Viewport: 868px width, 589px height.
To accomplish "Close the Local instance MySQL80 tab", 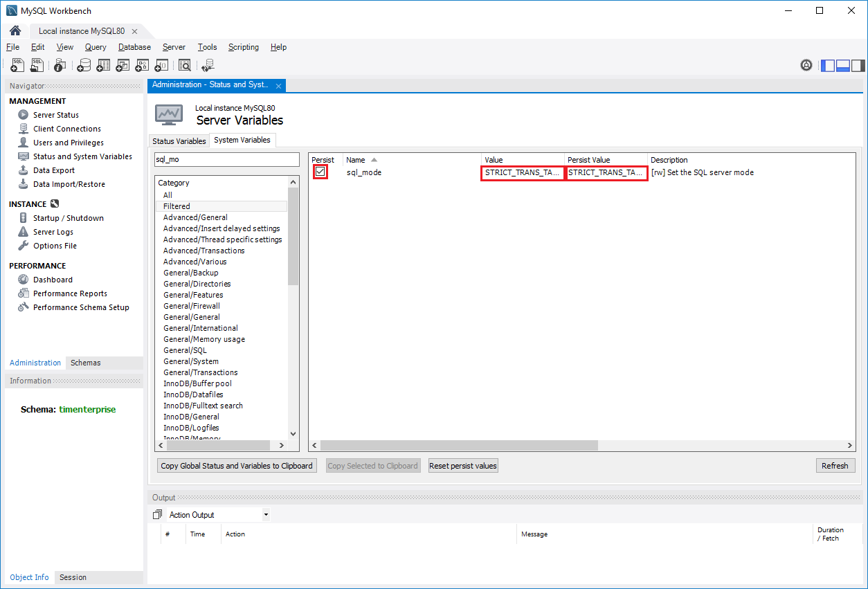I will tap(134, 31).
